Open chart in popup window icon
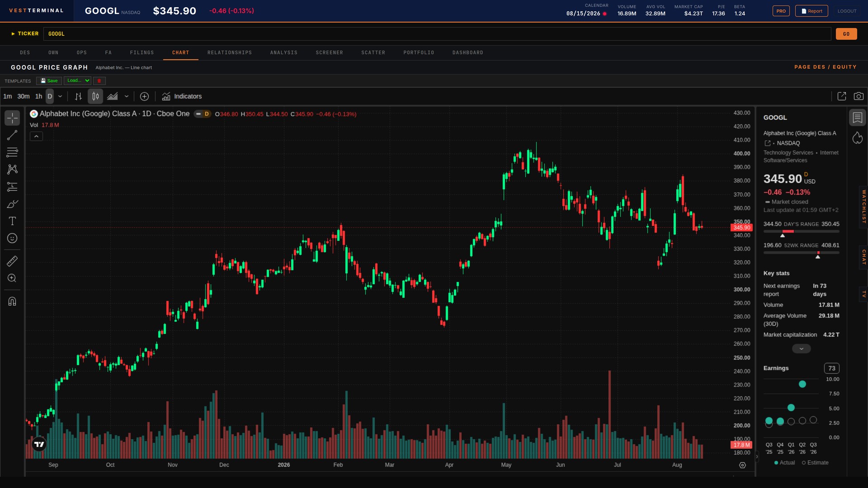The image size is (868, 488). 842,96
